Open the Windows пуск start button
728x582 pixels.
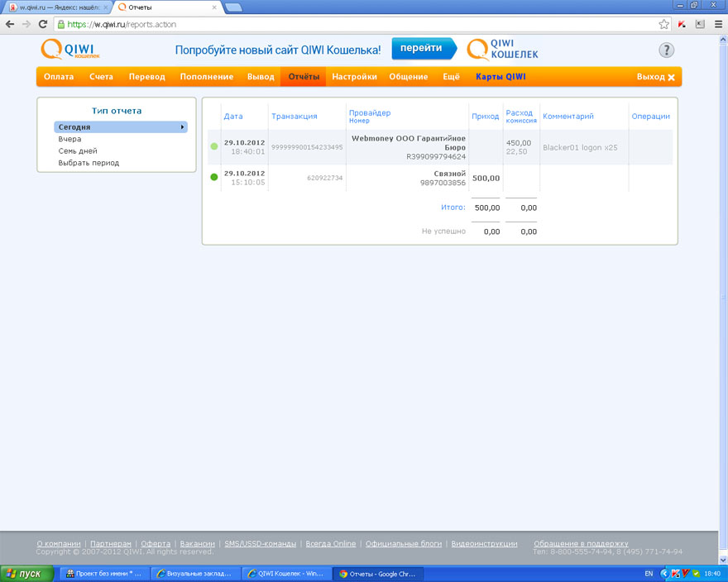(x=27, y=573)
